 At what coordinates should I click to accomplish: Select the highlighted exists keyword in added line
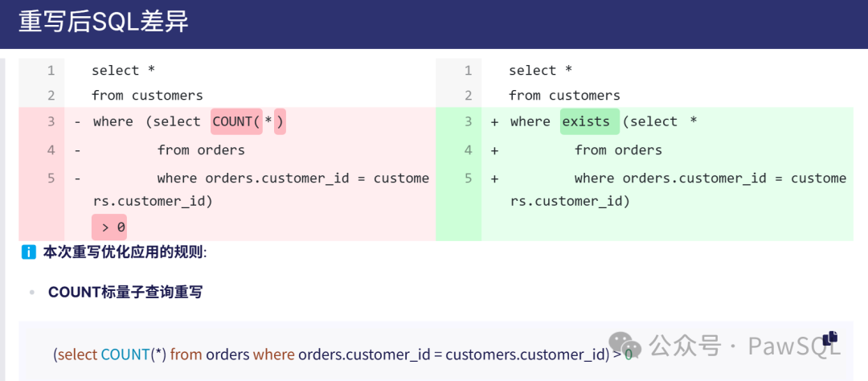588,121
